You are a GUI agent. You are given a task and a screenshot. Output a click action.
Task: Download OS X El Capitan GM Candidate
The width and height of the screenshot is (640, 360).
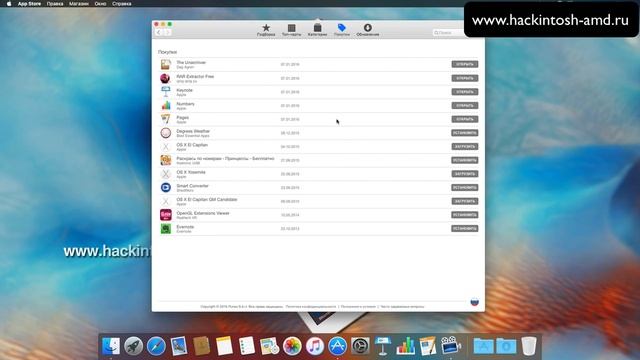pyautogui.click(x=464, y=201)
